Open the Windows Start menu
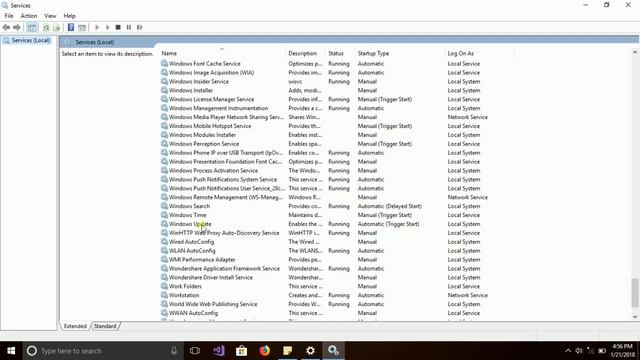 pos(11,351)
